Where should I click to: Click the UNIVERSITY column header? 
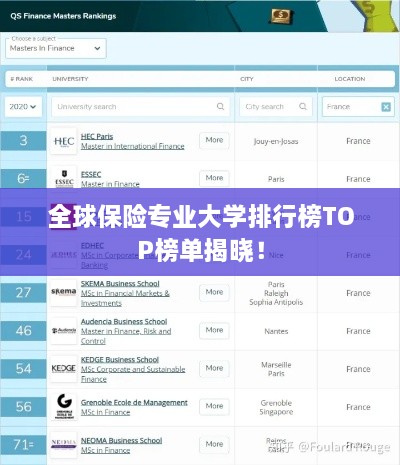point(70,79)
